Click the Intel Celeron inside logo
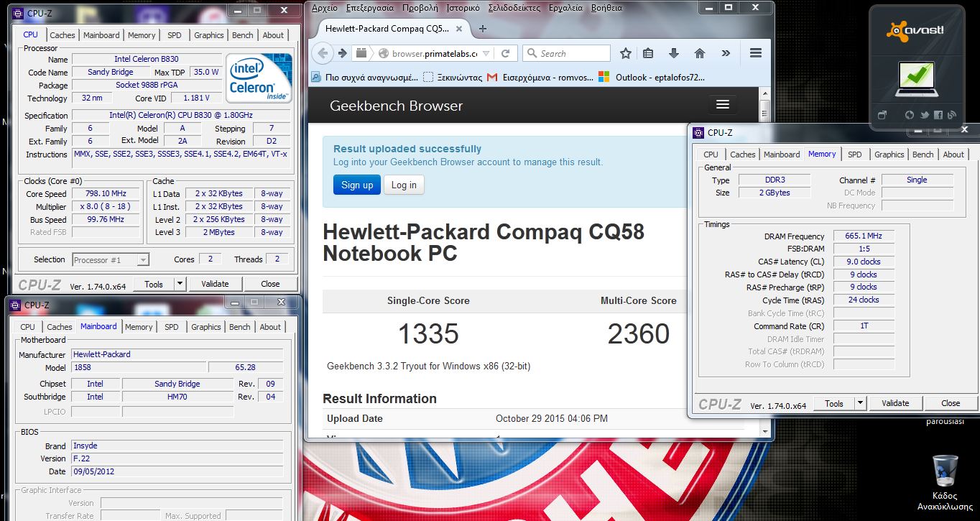The height and width of the screenshot is (521, 980). tap(259, 78)
